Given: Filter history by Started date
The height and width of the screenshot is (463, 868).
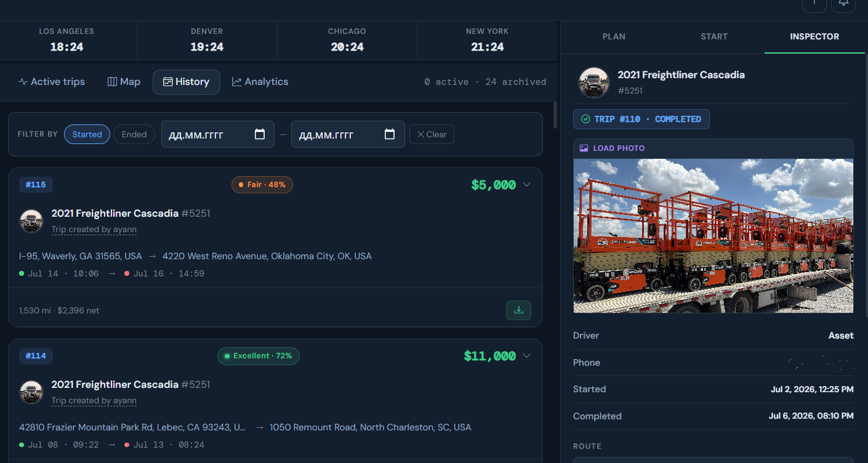Looking at the screenshot, I should click(87, 134).
